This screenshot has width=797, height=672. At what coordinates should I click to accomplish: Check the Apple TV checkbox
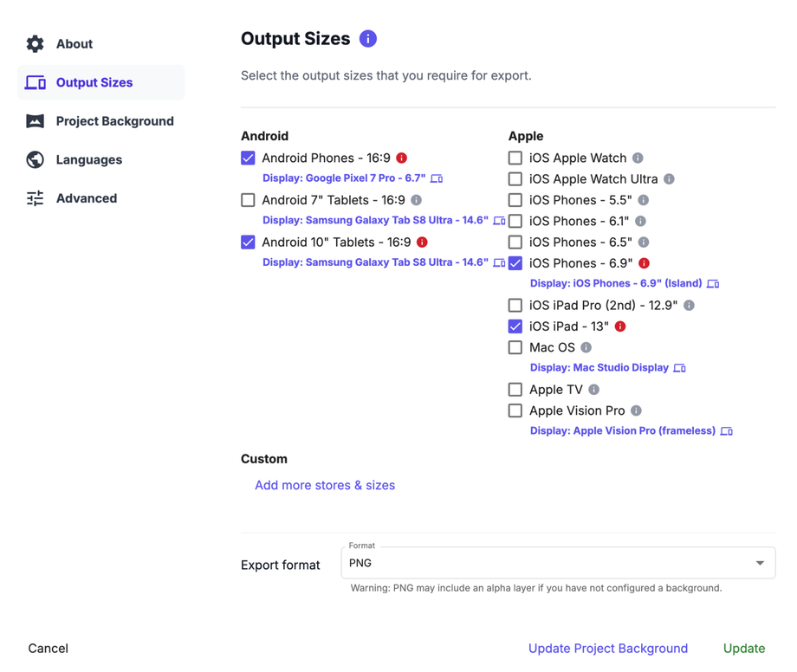[x=515, y=390]
